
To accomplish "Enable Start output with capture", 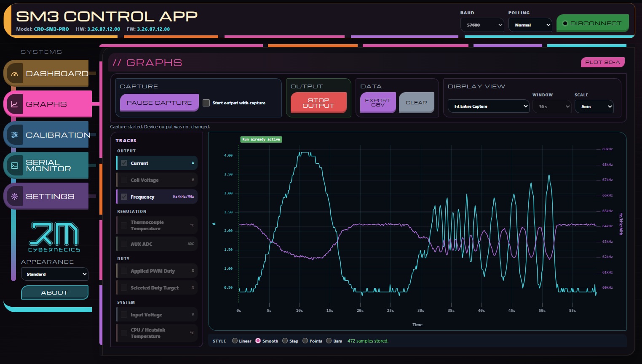I will point(206,103).
